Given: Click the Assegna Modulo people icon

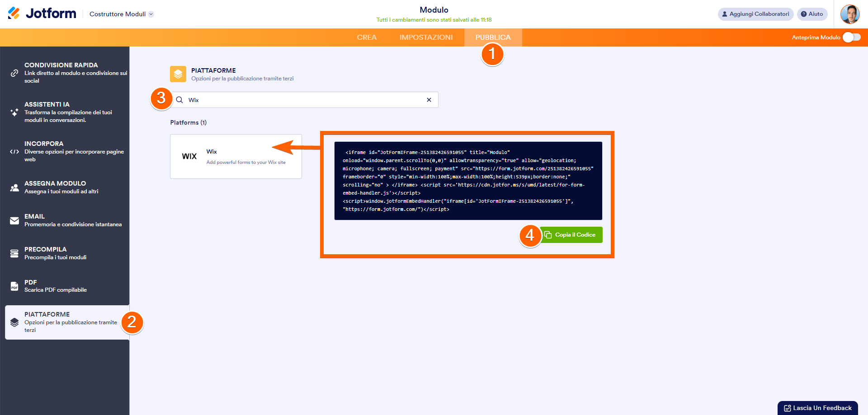Looking at the screenshot, I should (14, 187).
